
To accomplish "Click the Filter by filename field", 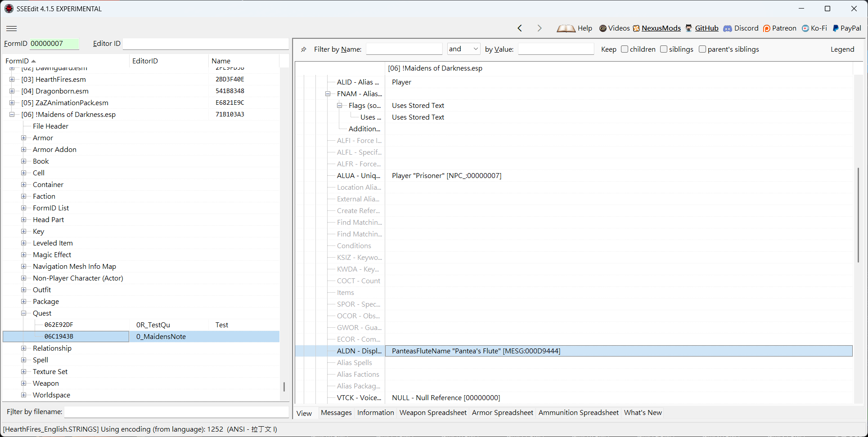I will coord(177,412).
